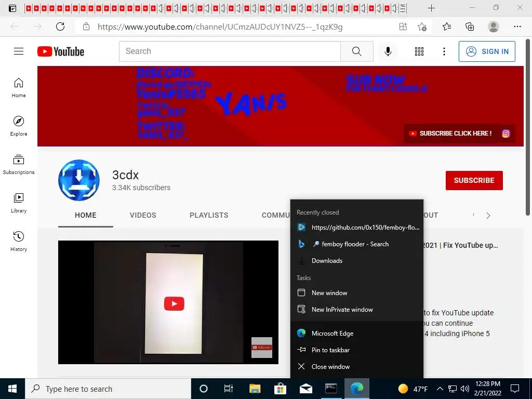Click the taskbar search box
Screen dimensions: 532x399
click(108, 389)
